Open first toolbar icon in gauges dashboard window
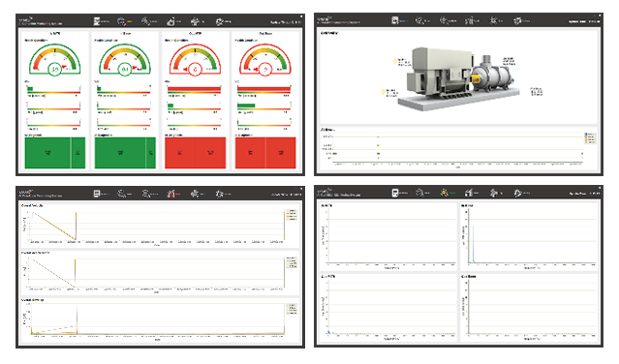 97,21
